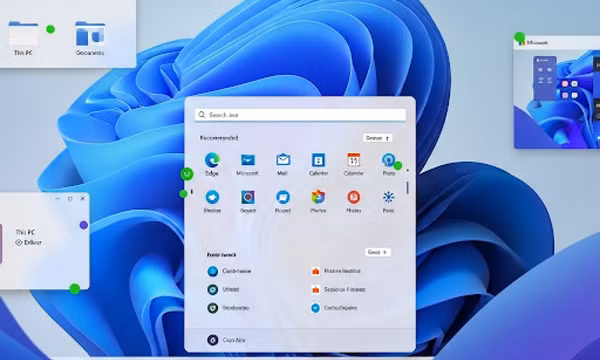
Task: Click the small button beside the lower section heading
Action: [x=378, y=252]
